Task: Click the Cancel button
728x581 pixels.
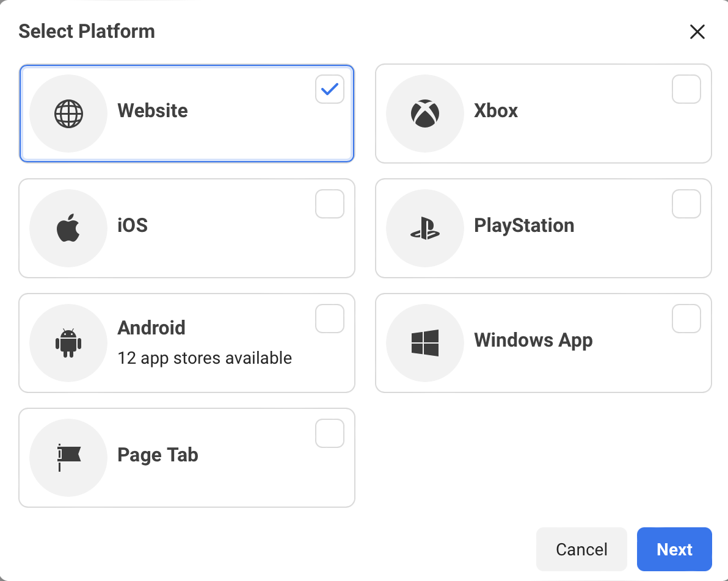Action: pos(581,549)
